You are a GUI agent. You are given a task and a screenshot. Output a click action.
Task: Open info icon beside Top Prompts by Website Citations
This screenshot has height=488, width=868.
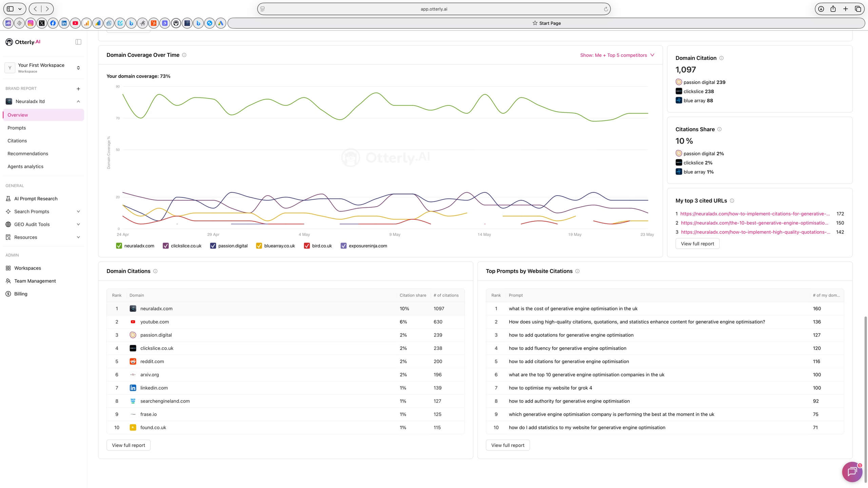click(x=577, y=271)
